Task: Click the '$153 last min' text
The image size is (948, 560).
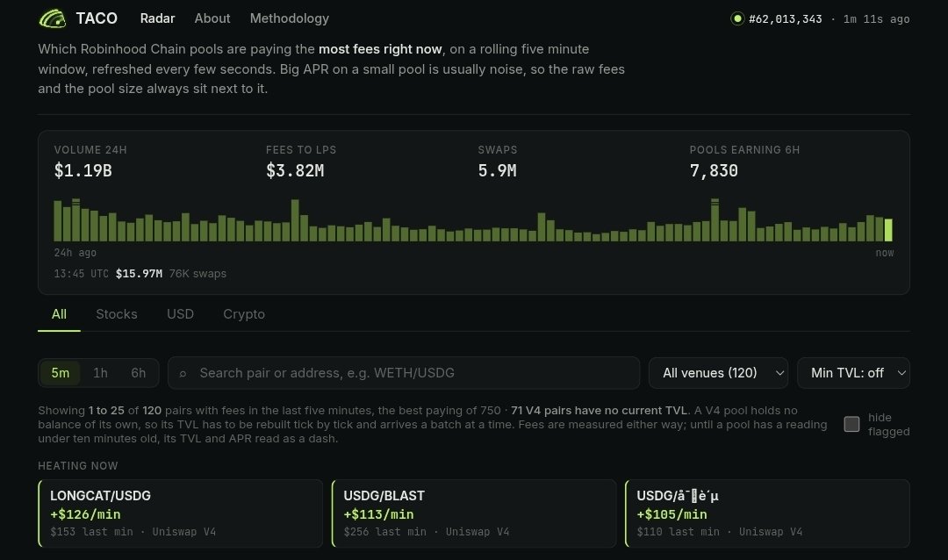Action: click(91, 532)
